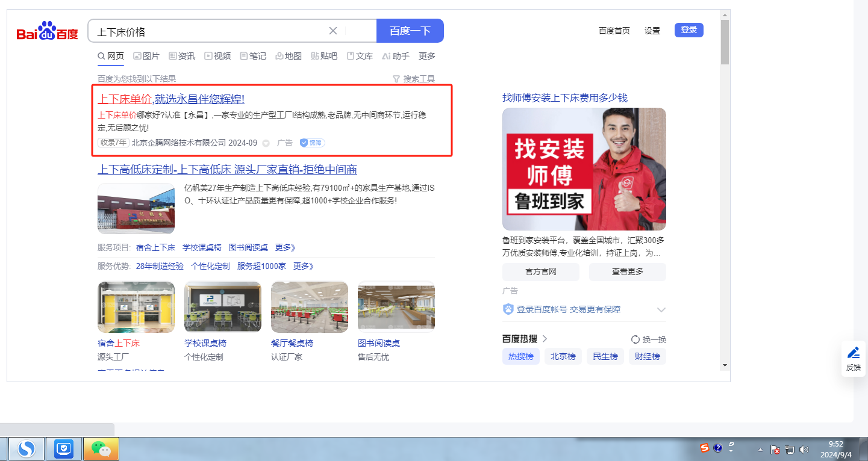Open the 上下床单价 永昌 ad result title
The image size is (868, 461).
(x=171, y=99)
